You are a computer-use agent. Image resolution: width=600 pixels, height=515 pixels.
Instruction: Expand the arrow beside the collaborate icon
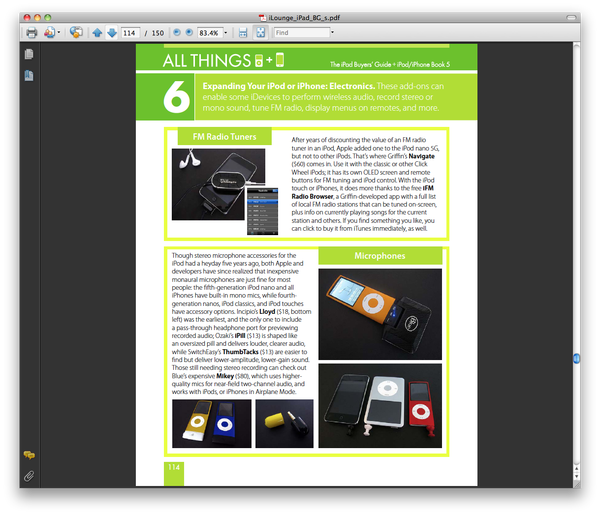tap(59, 33)
